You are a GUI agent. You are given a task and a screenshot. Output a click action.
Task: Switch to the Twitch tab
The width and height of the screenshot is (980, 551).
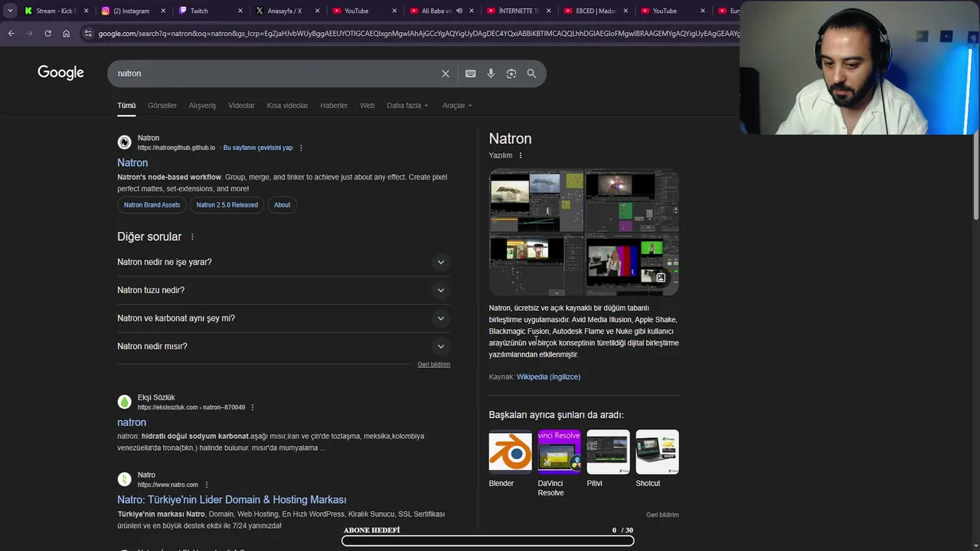pyautogui.click(x=209, y=11)
